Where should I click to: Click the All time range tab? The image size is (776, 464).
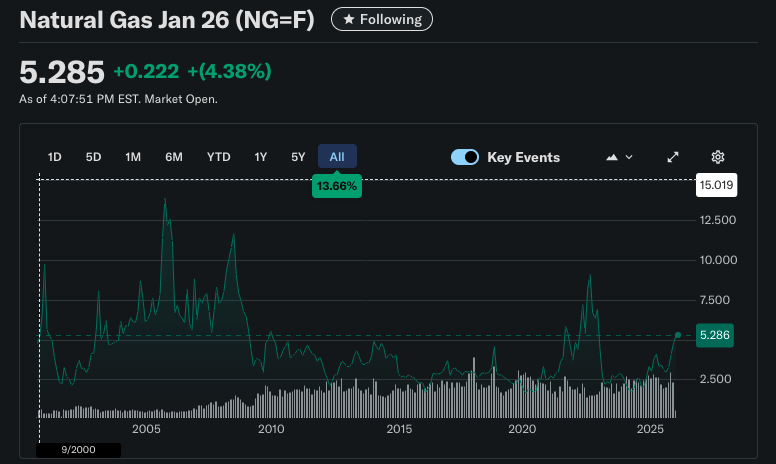pyautogui.click(x=337, y=157)
